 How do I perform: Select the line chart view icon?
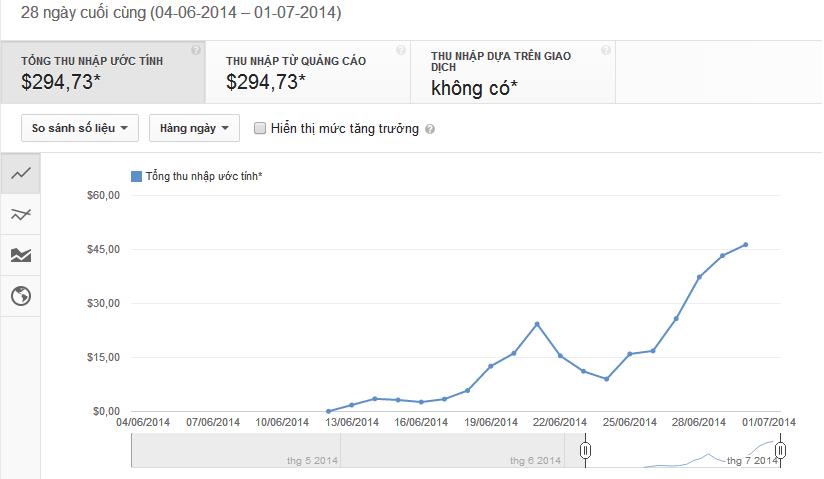click(x=20, y=173)
